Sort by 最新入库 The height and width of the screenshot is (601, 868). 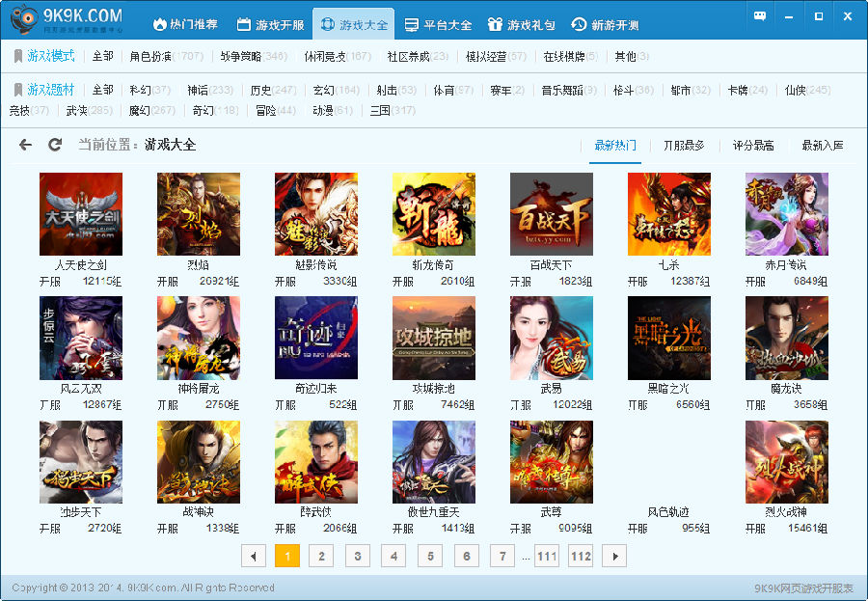coord(823,146)
